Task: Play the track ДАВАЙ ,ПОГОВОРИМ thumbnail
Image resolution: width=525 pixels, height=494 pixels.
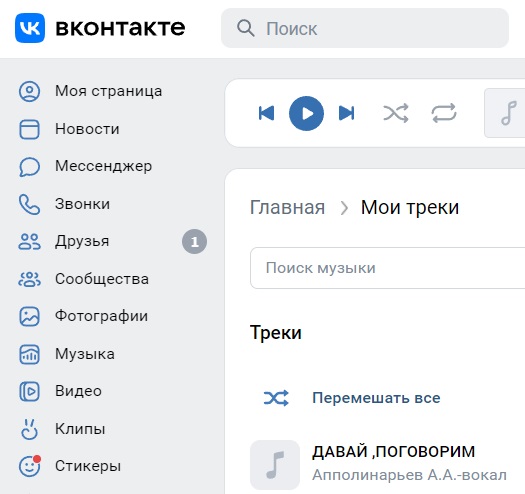Action: tap(275, 465)
